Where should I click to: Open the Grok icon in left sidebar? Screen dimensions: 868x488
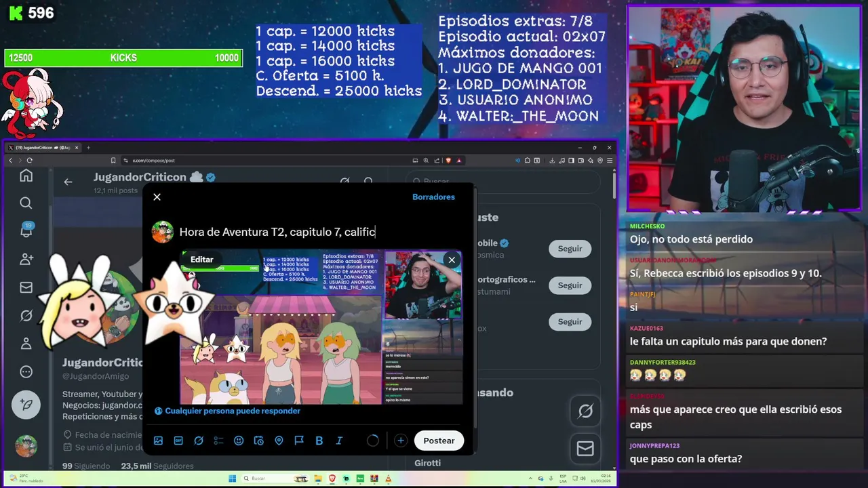[x=26, y=315]
